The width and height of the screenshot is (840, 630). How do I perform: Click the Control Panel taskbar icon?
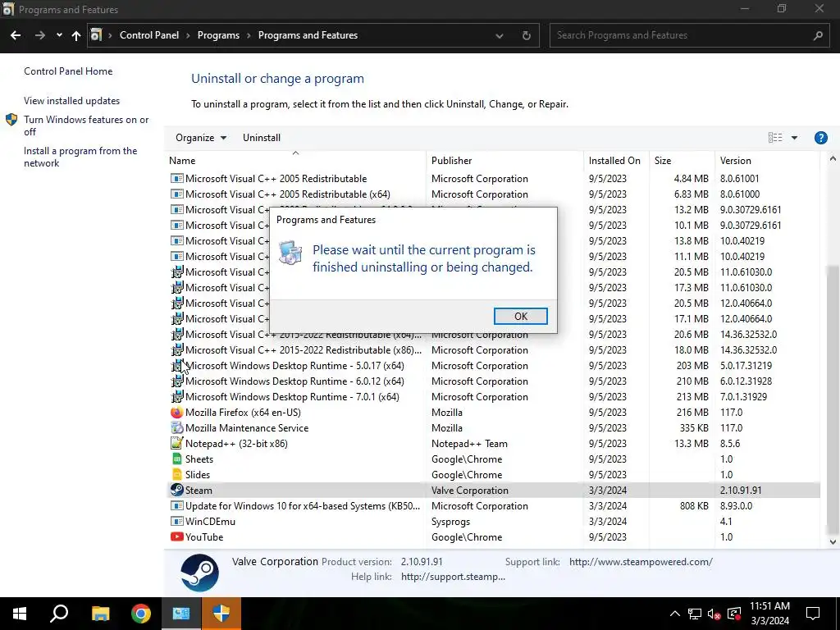point(181,614)
